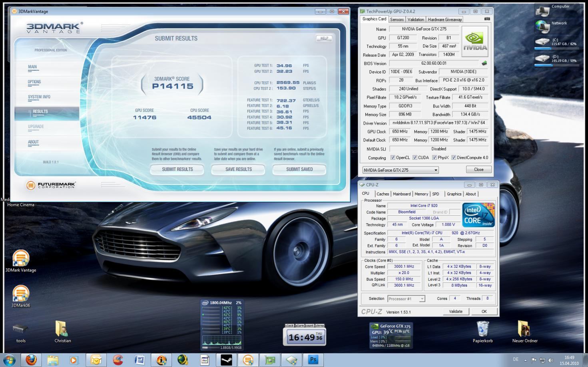Open Windows Explorer from the taskbar
This screenshot has height=367, width=588.
tap(53, 360)
